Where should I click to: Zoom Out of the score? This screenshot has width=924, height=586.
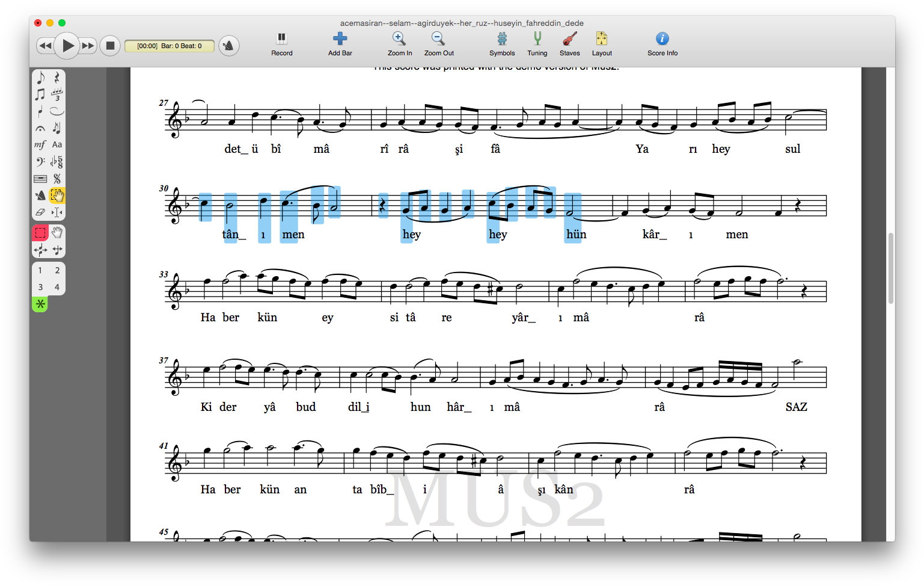tap(439, 44)
